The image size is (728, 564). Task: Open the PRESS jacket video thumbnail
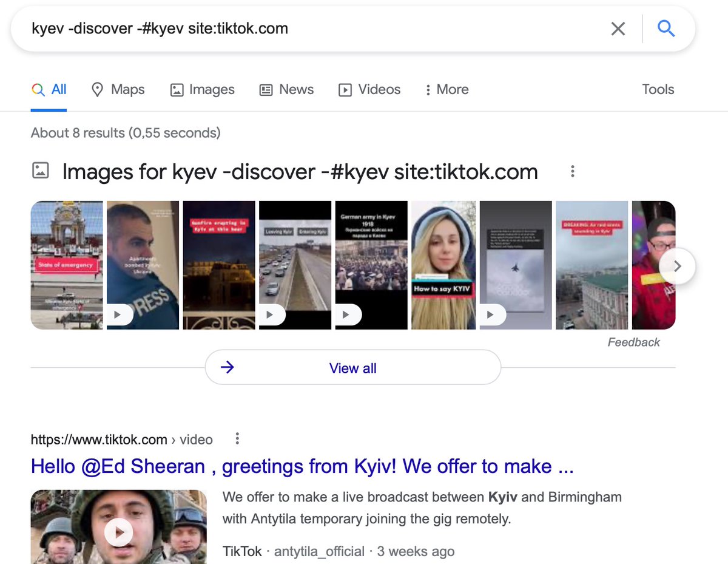tap(143, 265)
